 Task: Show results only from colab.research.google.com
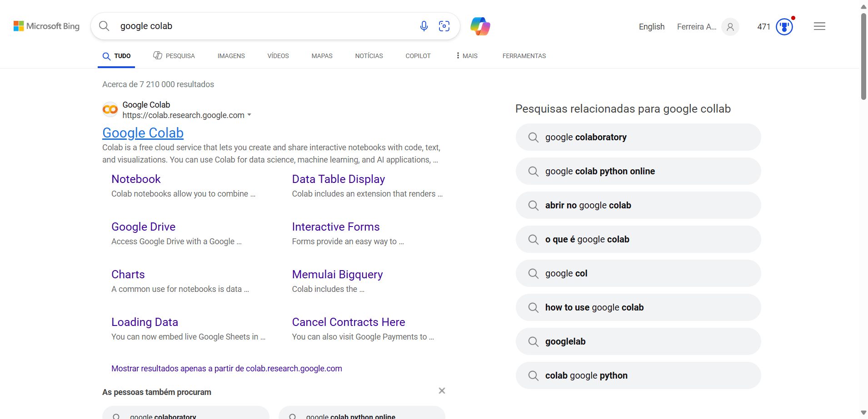coord(227,369)
